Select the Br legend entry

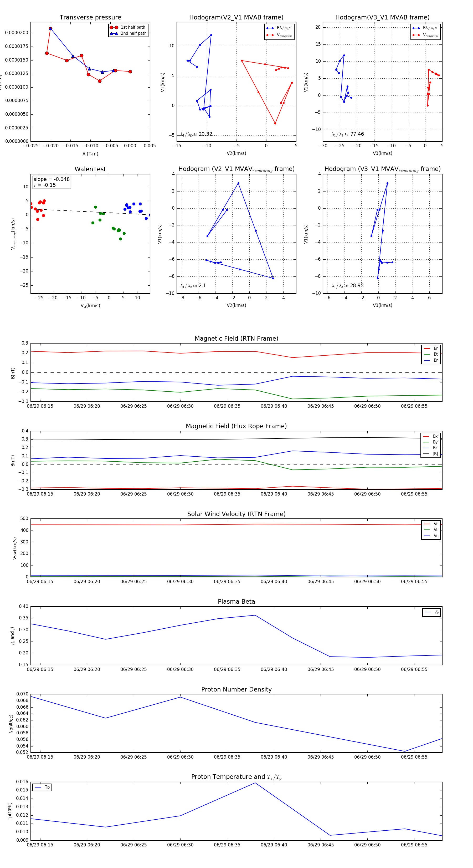(431, 349)
